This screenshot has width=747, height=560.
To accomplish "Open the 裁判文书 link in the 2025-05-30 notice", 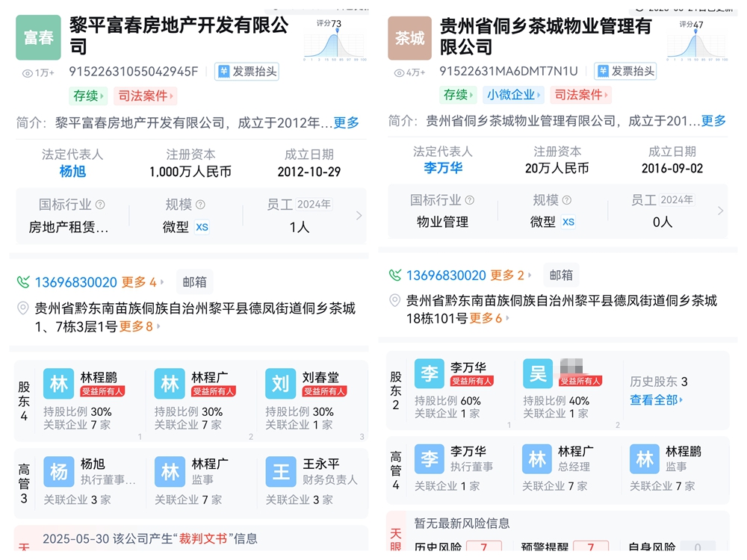I will pos(203,539).
